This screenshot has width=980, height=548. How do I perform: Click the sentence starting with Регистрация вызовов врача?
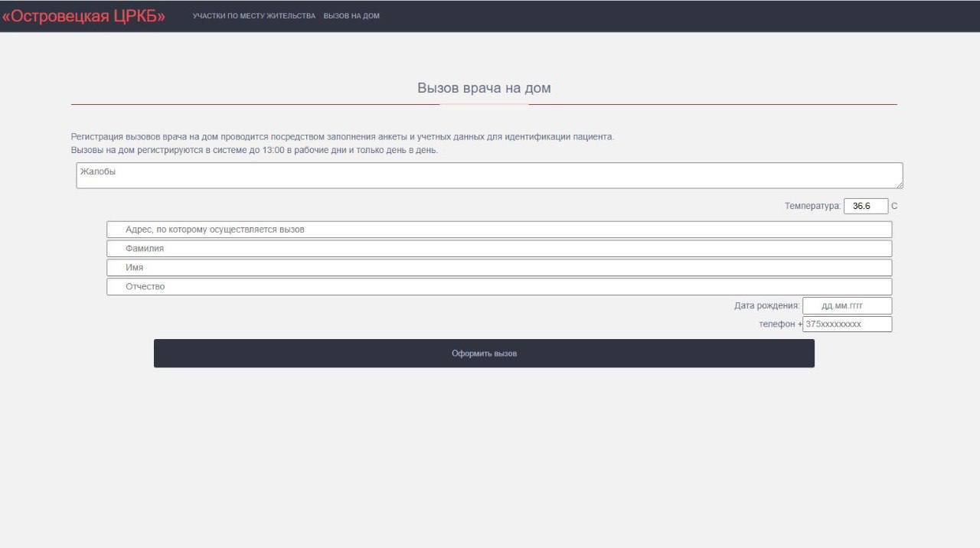[342, 137]
